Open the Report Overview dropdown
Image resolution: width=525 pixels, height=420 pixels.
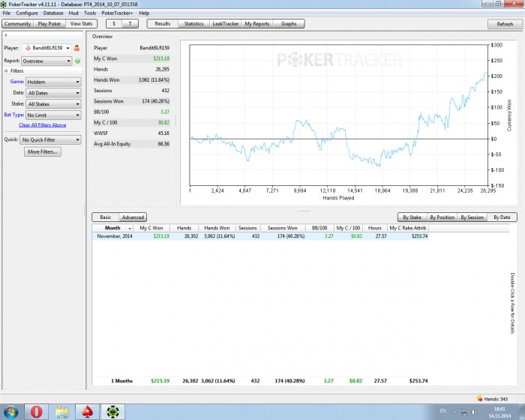pos(46,61)
